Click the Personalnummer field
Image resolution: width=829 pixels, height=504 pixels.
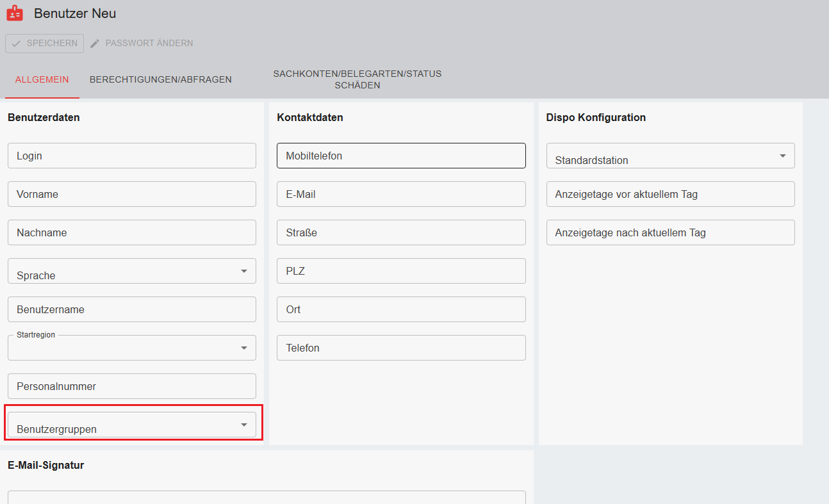click(x=131, y=386)
